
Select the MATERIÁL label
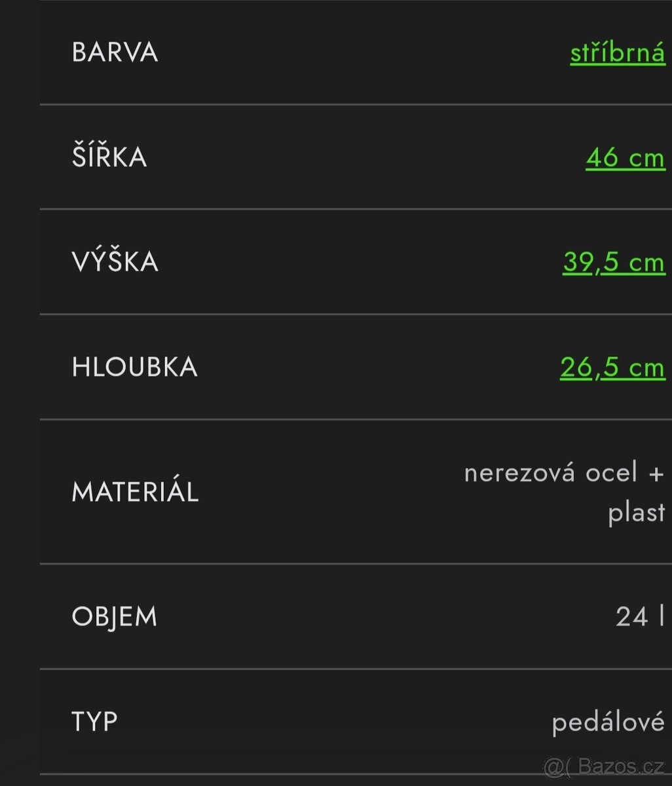135,492
